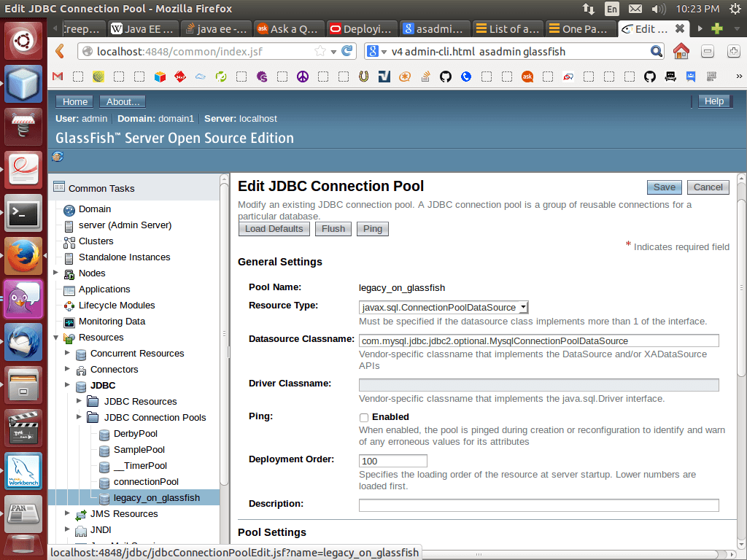Click the Gmail bookmark icon
Image resolution: width=747 pixels, height=560 pixels.
(58, 77)
